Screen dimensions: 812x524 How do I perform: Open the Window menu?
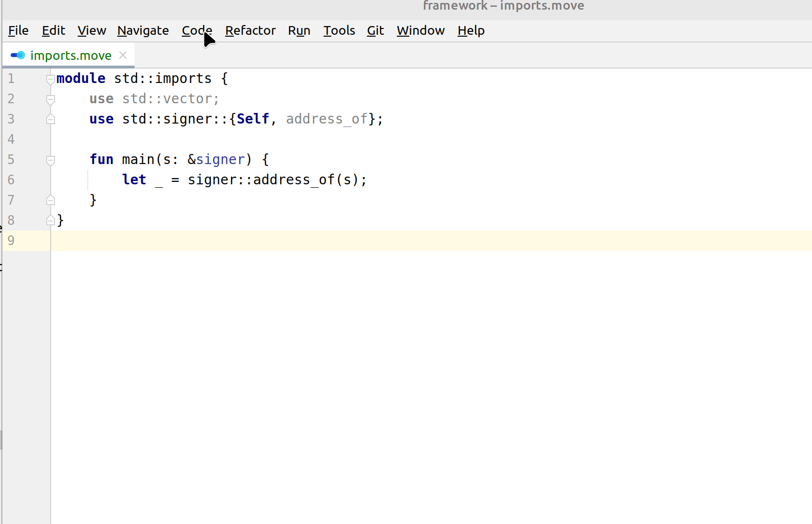tap(420, 30)
